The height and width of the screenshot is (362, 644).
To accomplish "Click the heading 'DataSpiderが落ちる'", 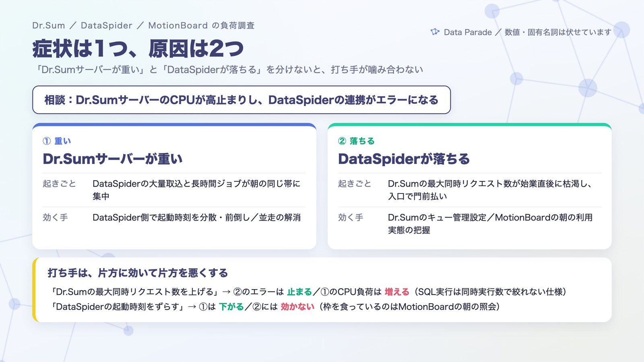I will pos(404,159).
